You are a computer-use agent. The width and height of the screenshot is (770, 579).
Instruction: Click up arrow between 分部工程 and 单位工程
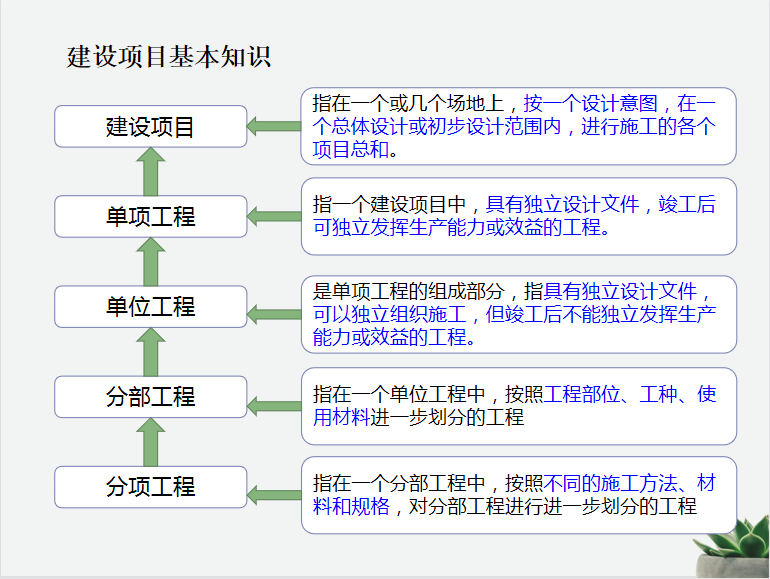[151, 352]
